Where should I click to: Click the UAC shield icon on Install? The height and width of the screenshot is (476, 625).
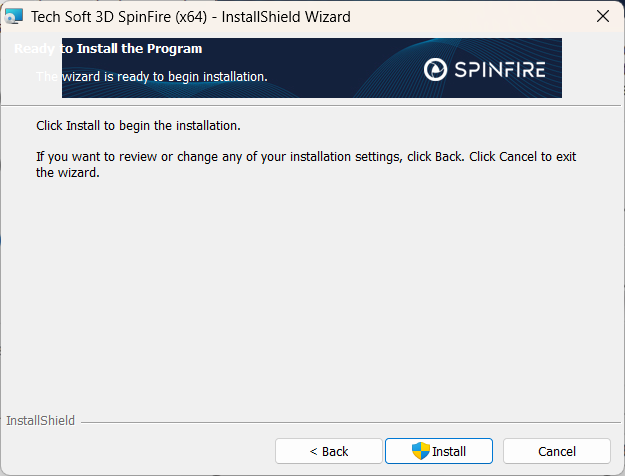tap(421, 451)
